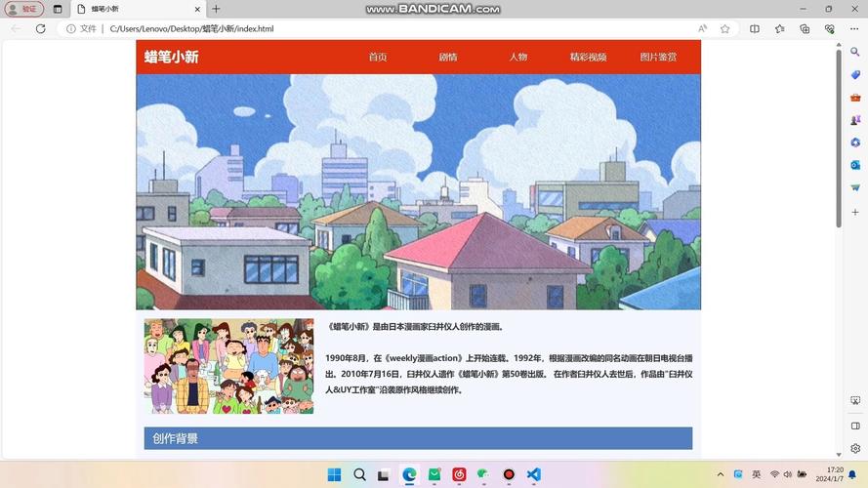Open the sidebar games icon
Screen dimensions: 868x488
(x=855, y=120)
